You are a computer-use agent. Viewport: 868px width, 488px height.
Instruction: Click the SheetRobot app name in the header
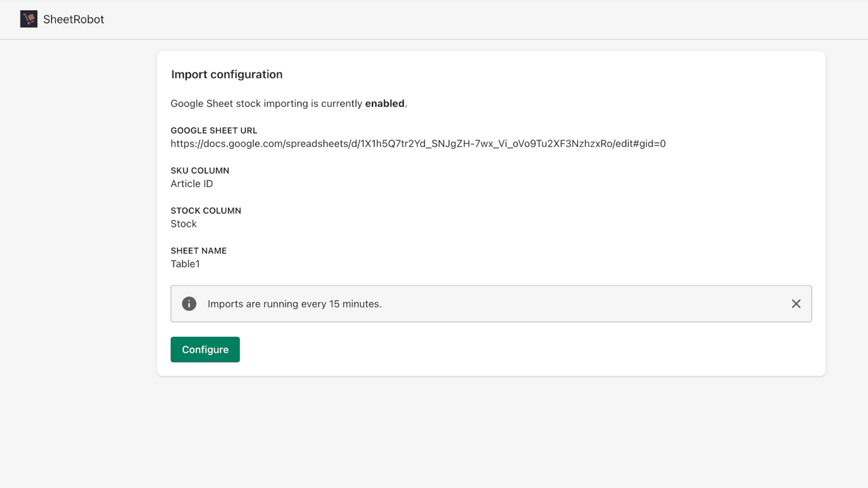[x=74, y=19]
